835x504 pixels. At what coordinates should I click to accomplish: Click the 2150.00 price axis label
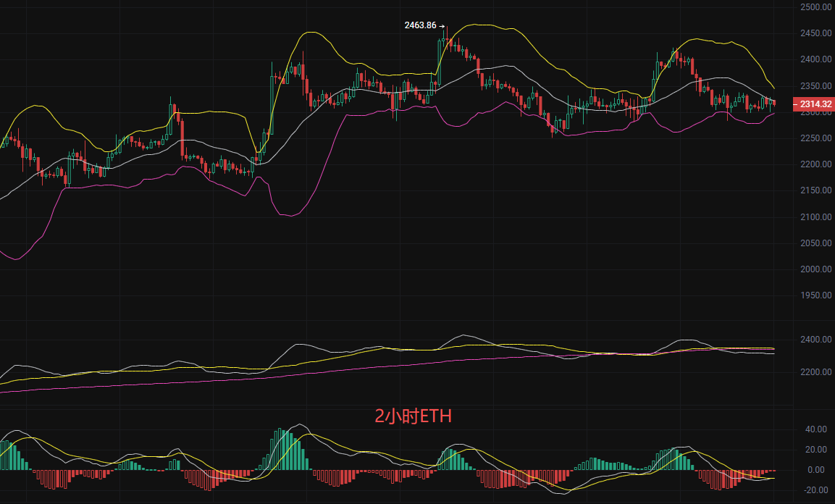click(x=813, y=190)
